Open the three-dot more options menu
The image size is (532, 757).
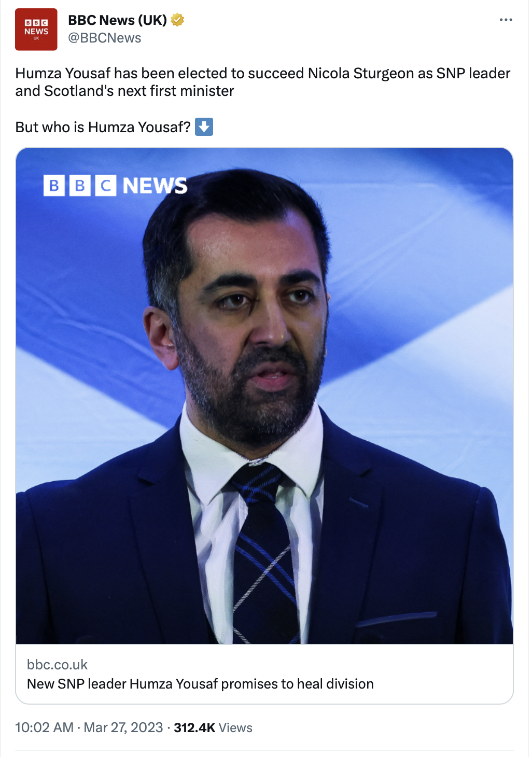(506, 20)
